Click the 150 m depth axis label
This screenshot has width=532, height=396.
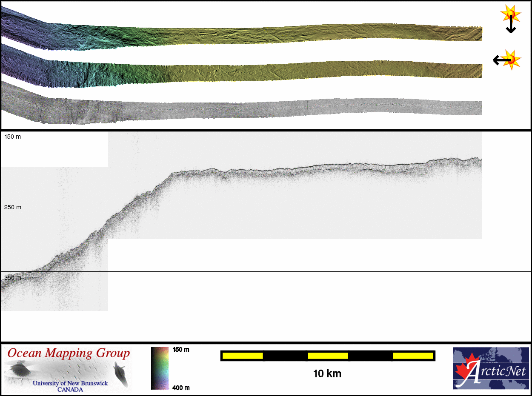point(13,137)
